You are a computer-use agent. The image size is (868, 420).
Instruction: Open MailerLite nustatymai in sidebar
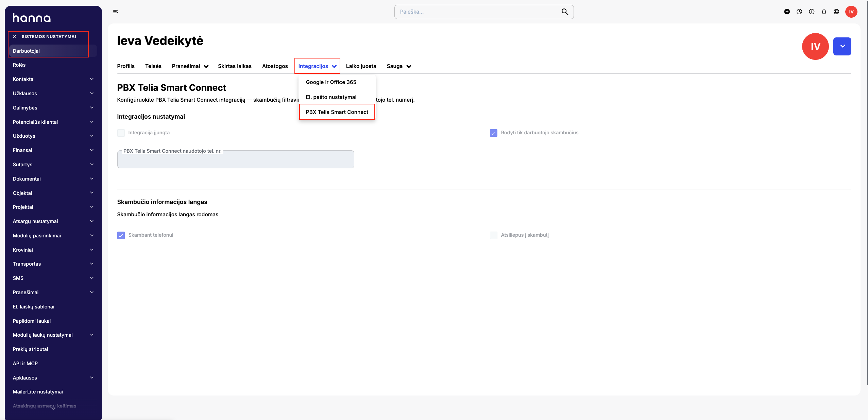53,391
